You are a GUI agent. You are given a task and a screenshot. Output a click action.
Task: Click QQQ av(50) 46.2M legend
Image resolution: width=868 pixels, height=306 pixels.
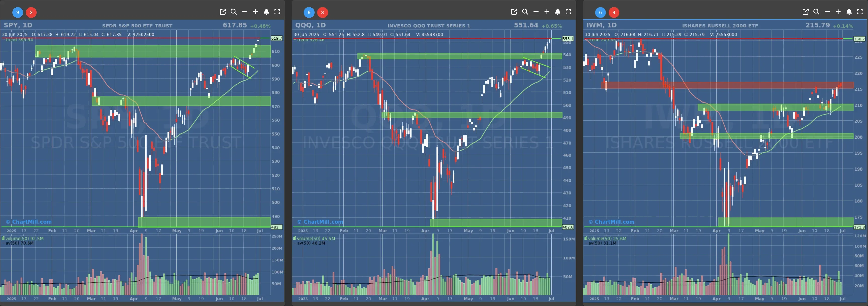[309, 243]
